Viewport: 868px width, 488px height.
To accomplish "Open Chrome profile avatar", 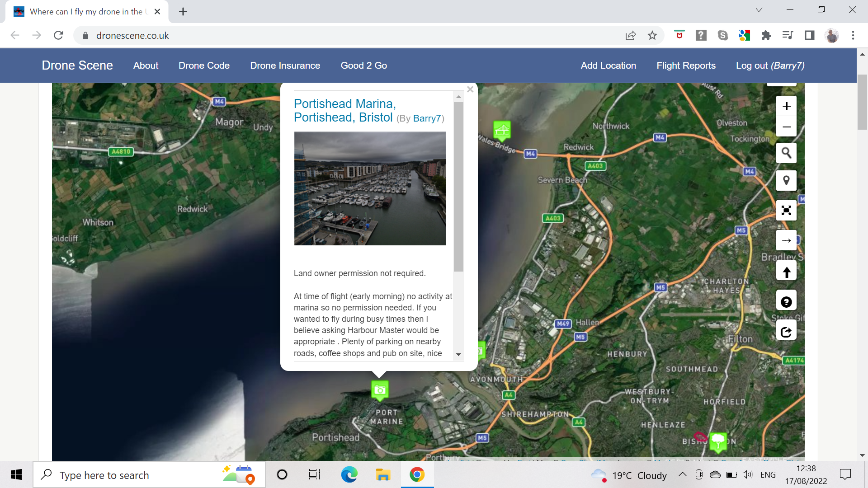I will tap(832, 35).
